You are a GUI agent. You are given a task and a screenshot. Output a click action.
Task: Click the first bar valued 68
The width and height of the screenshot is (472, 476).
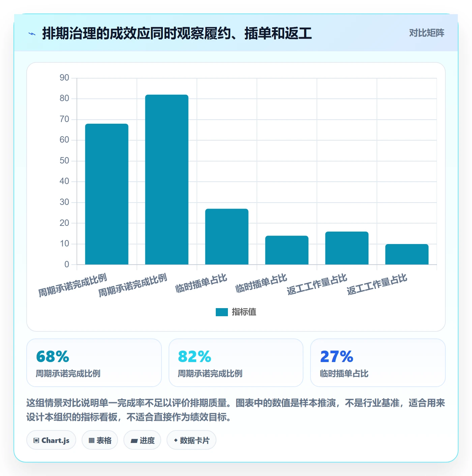[107, 194]
